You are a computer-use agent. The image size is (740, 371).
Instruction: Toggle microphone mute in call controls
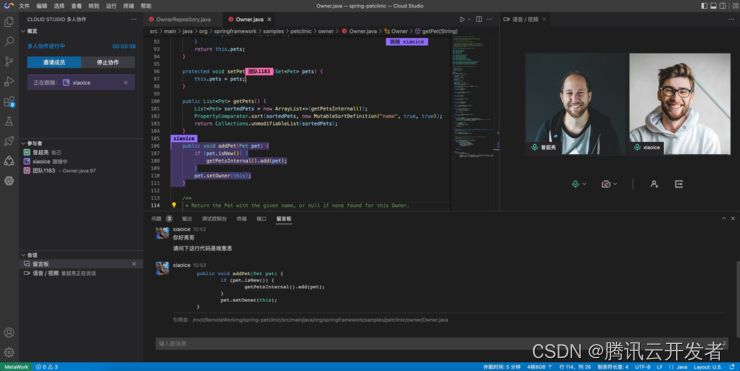click(x=575, y=184)
